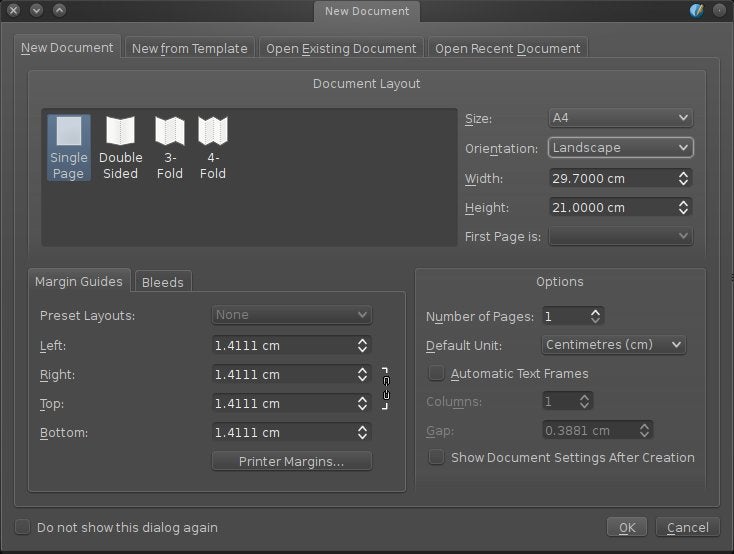Click the Width field stepper arrows
Screen dimensions: 734x554
click(x=683, y=178)
